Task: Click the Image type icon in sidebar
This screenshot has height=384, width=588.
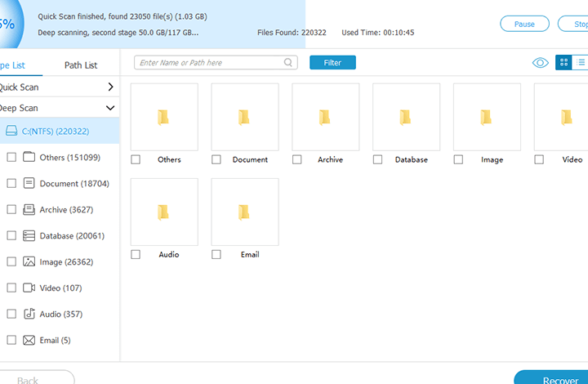Action: coord(29,261)
